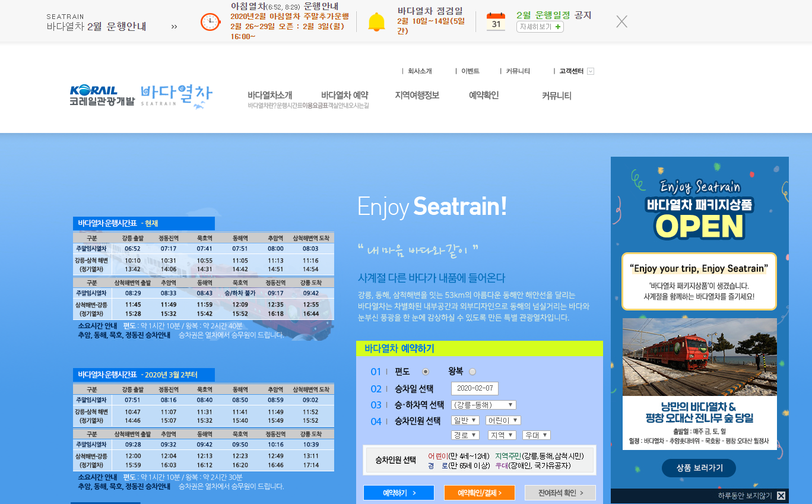Screen dimensions: 812x504
Task: Click the 06:52 departure time cell
Action: pyautogui.click(x=133, y=249)
